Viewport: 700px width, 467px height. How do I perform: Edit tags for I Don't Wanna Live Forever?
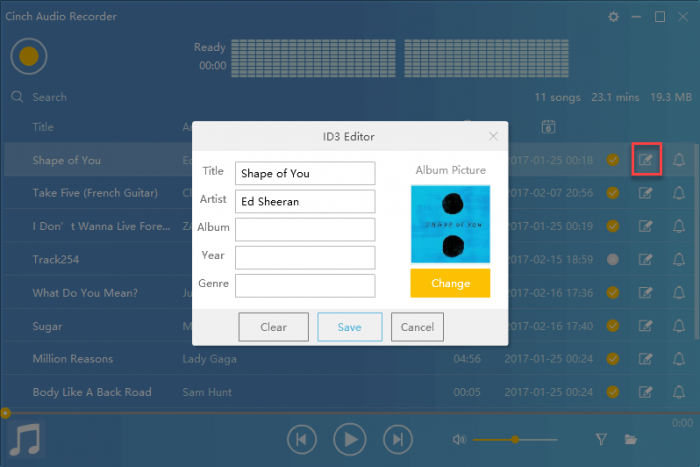(646, 226)
